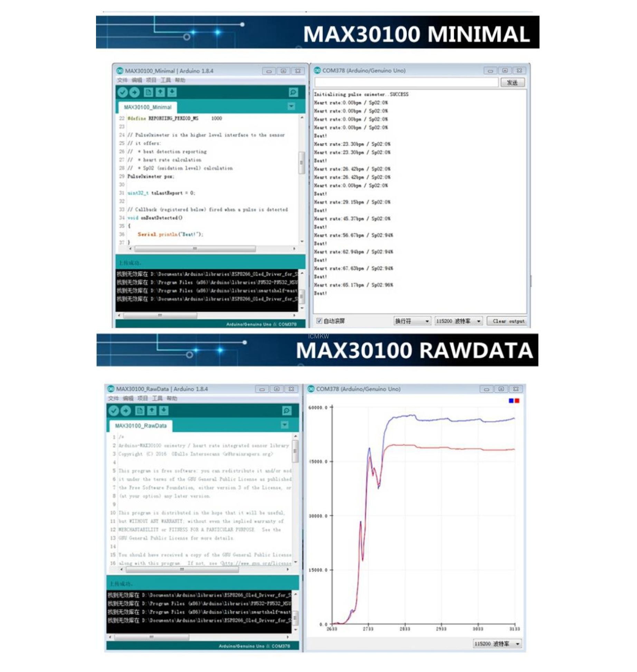Click Upload arrow icon in MAX30100_Minimal window
637x672 pixels.
click(134, 92)
